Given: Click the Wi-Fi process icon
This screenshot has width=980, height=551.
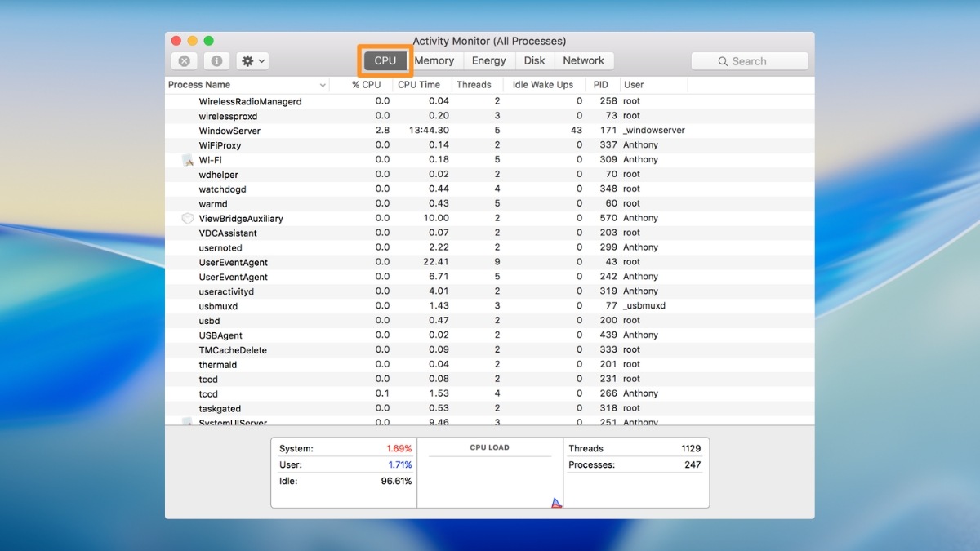Looking at the screenshot, I should point(187,160).
